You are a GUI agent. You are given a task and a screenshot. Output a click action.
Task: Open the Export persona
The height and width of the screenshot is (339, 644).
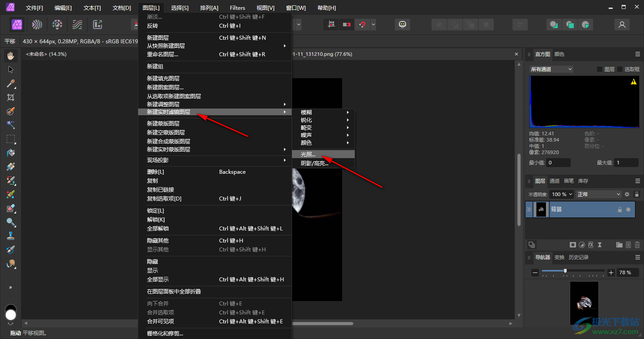coord(97,25)
